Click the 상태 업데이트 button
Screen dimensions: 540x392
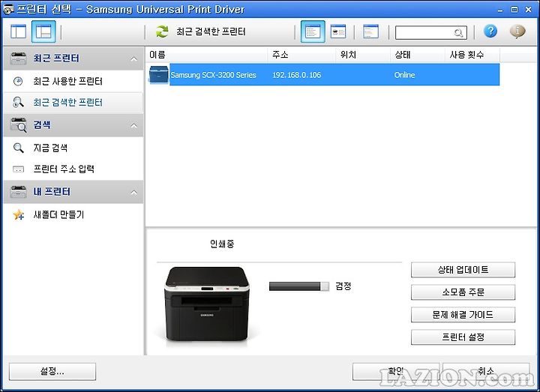pos(463,270)
